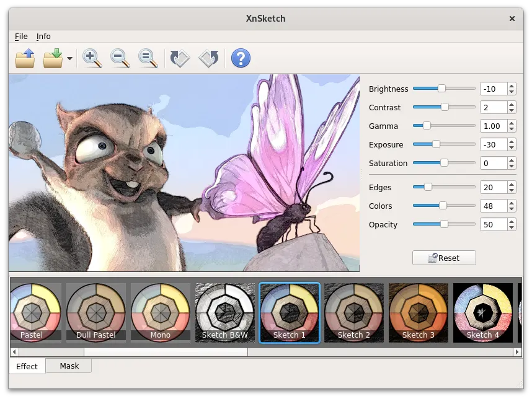Rotate image counter-clockwise
This screenshot has height=399, width=532.
coord(179,58)
